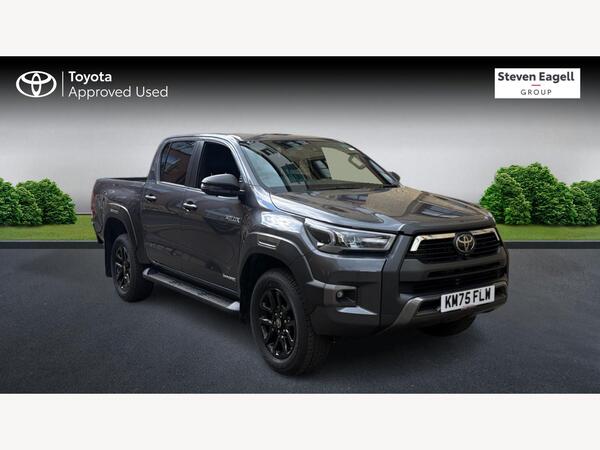Click the front door handle
This screenshot has width=600, height=450.
point(189,206)
